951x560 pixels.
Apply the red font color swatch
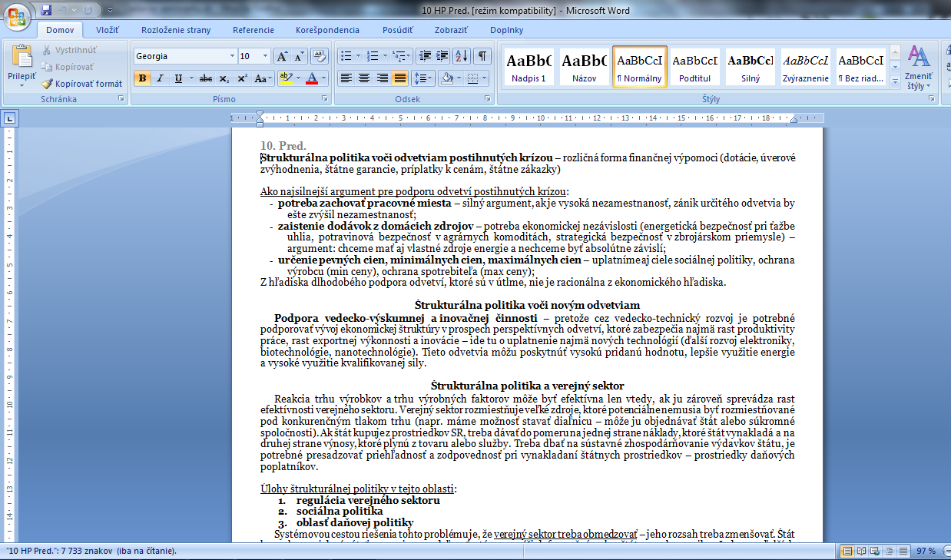pos(311,78)
